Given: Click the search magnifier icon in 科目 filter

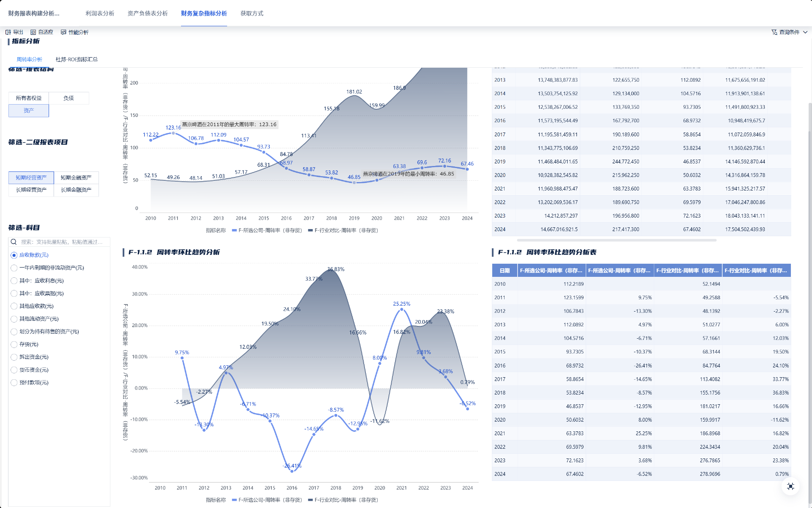Looking at the screenshot, I should point(14,242).
